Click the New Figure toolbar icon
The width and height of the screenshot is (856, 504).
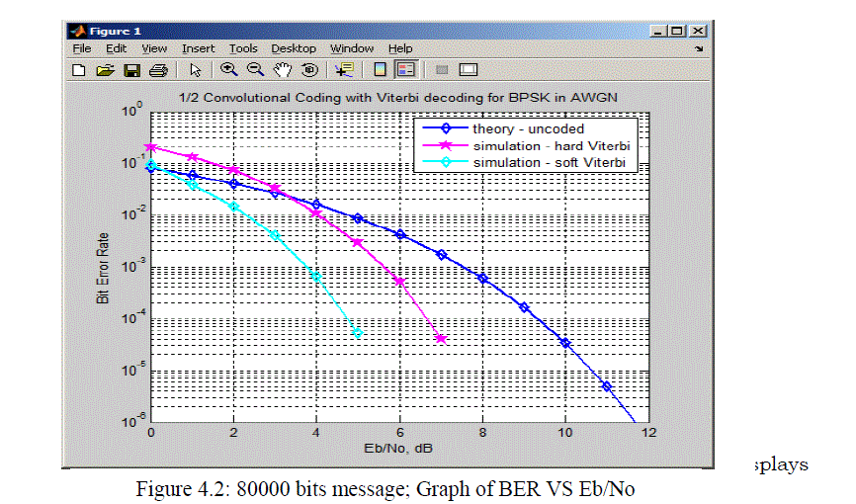(x=80, y=70)
